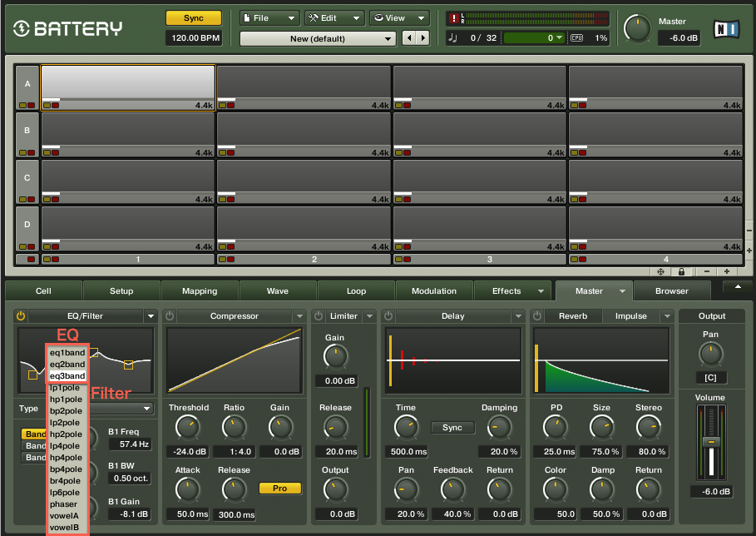The width and height of the screenshot is (756, 536).
Task: Click the plus zoom icon under the cell grid
Action: (x=726, y=271)
